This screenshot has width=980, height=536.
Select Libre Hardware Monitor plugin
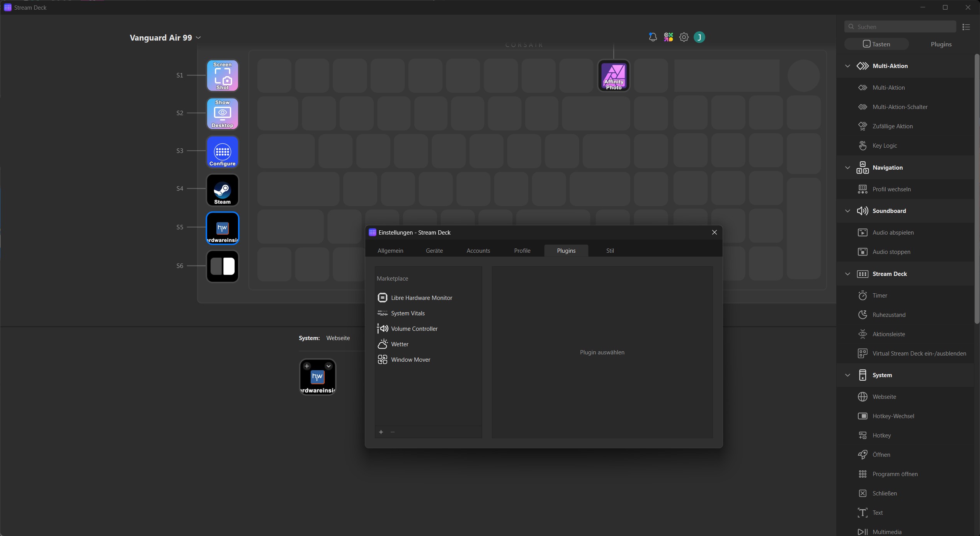pyautogui.click(x=421, y=298)
